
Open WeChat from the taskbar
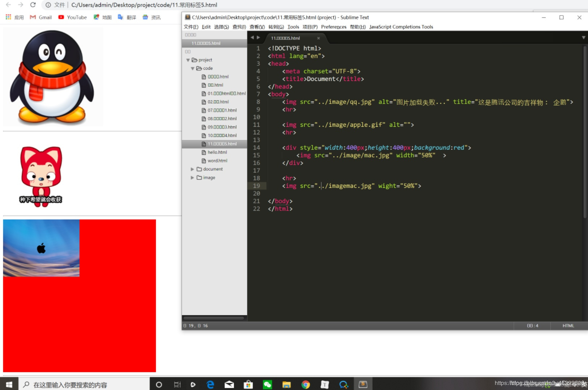click(x=267, y=385)
